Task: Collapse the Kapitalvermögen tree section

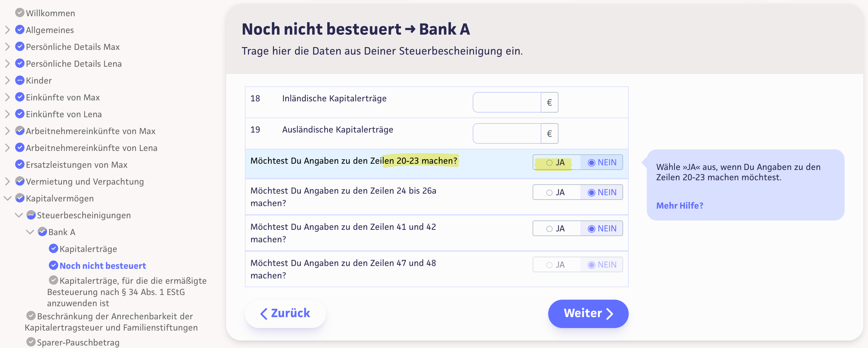Action: 7,198
